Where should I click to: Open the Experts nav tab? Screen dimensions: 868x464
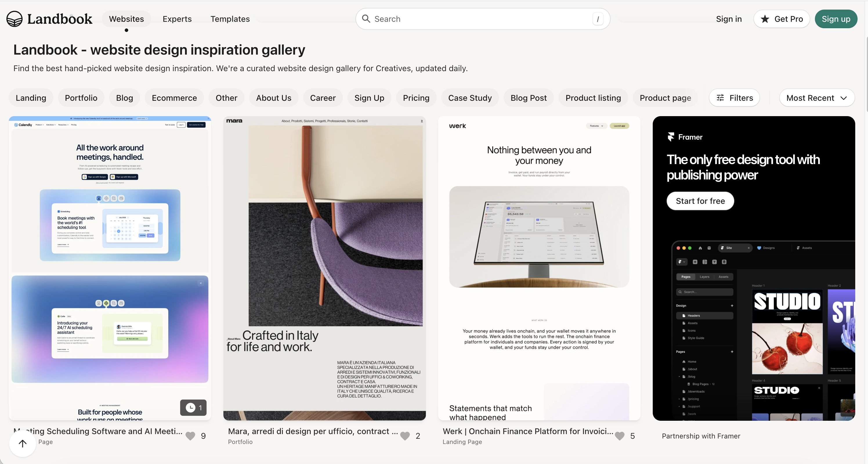click(x=177, y=19)
